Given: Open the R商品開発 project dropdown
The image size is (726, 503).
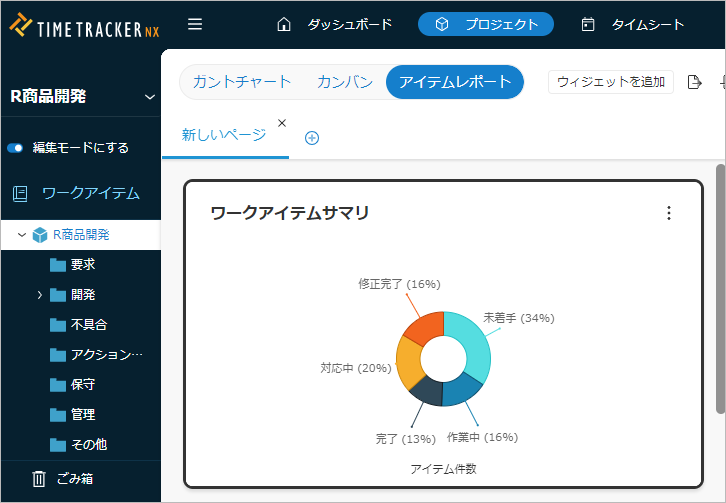Looking at the screenshot, I should coord(150,97).
